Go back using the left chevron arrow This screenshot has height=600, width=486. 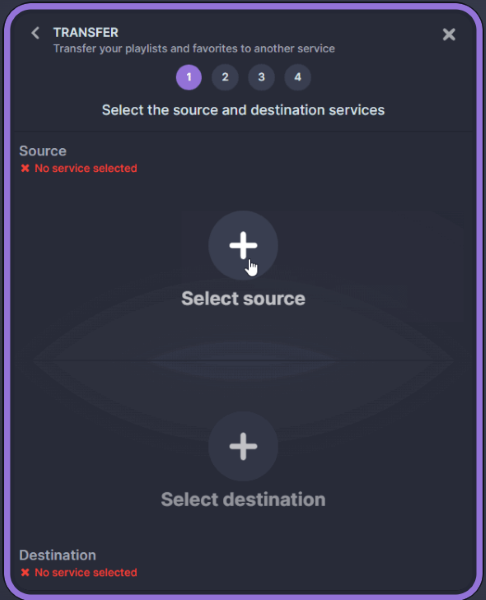point(35,33)
